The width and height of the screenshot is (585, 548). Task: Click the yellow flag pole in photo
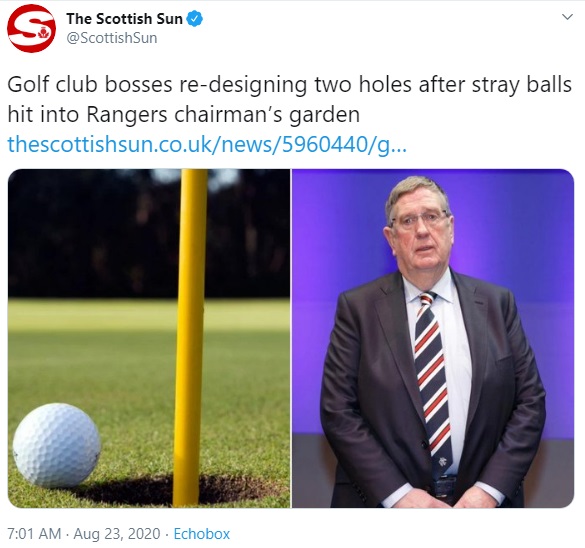pos(190,338)
